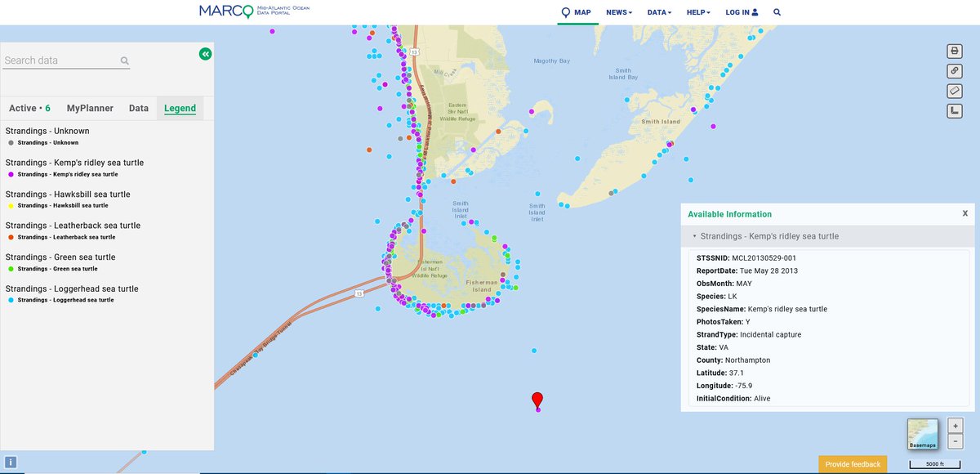This screenshot has height=474, width=980.
Task: Click the green Green sea turtle legend swatch
Action: pyautogui.click(x=11, y=268)
